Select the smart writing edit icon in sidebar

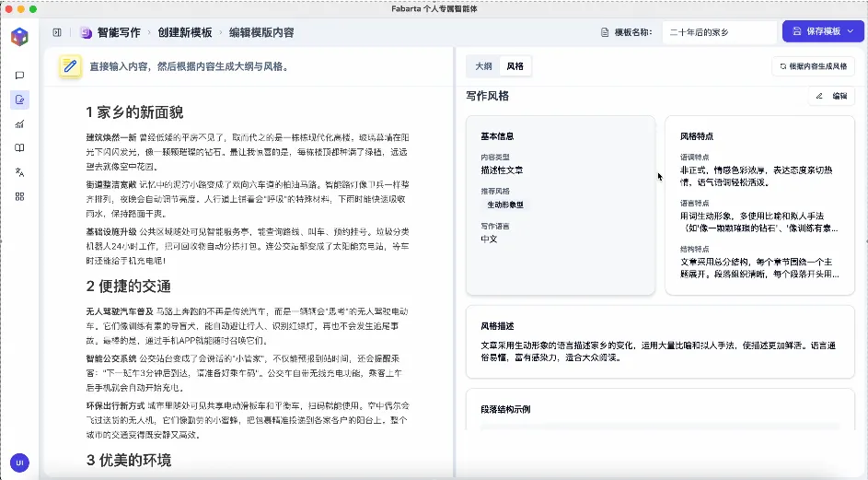tap(19, 100)
